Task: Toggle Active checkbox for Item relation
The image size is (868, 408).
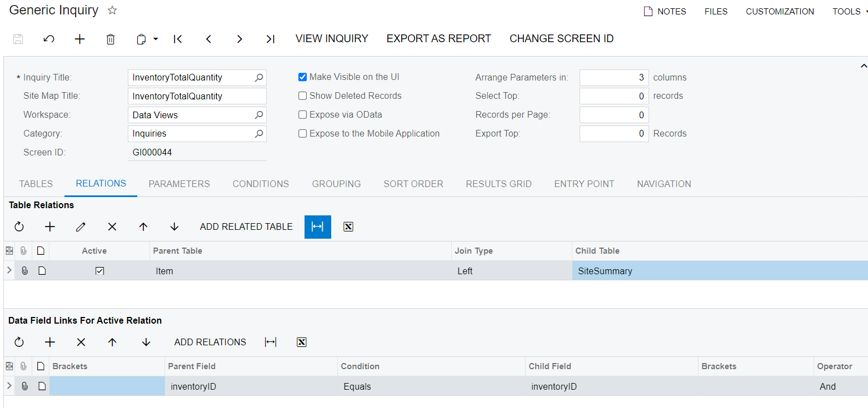Action: pyautogui.click(x=100, y=271)
